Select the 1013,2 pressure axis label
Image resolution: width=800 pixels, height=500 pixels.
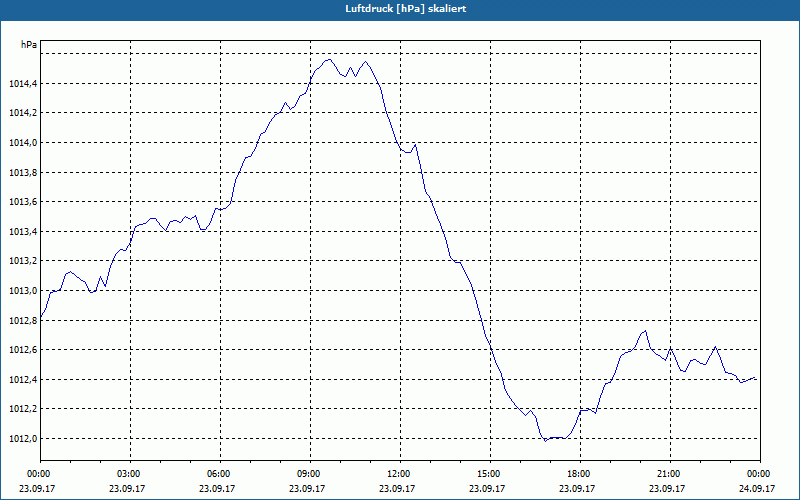(23, 261)
